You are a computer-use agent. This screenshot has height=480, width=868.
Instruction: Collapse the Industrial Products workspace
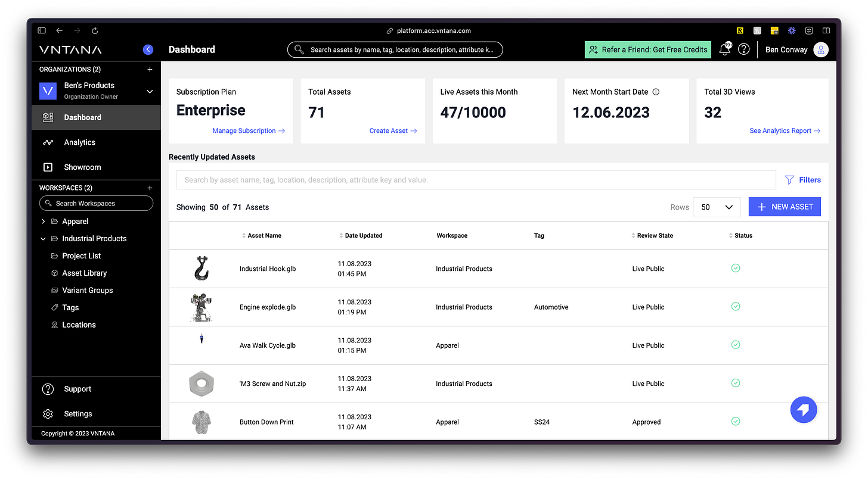tap(43, 239)
